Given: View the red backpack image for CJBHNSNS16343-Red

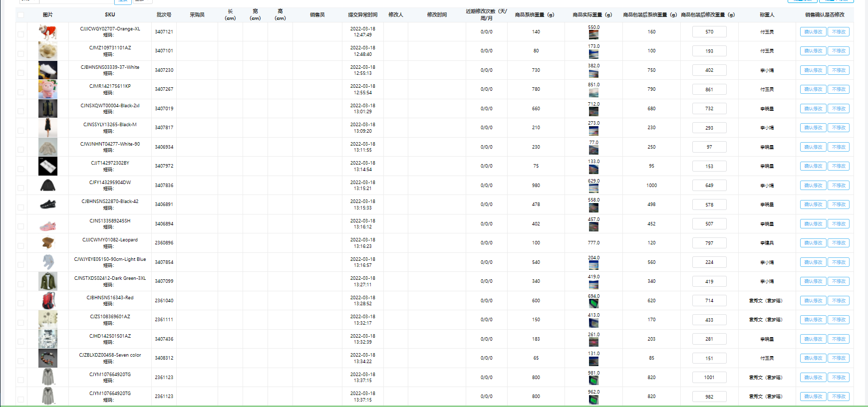Looking at the screenshot, I should pos(48,301).
